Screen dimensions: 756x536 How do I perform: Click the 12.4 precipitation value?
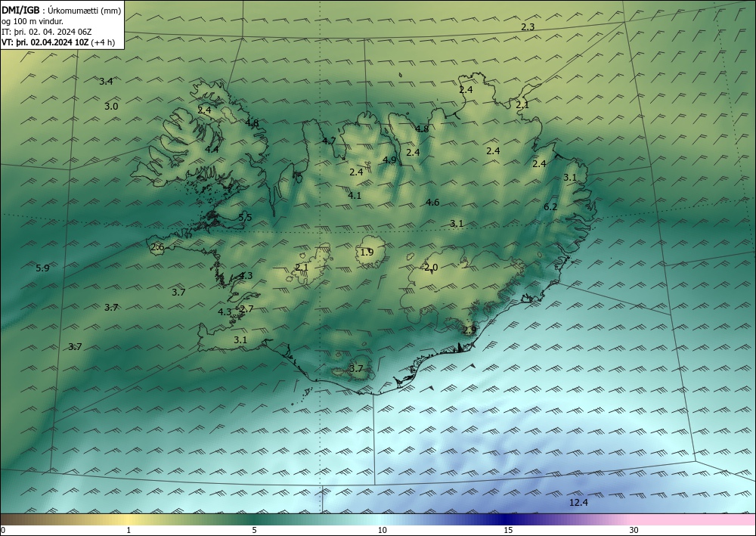point(578,503)
